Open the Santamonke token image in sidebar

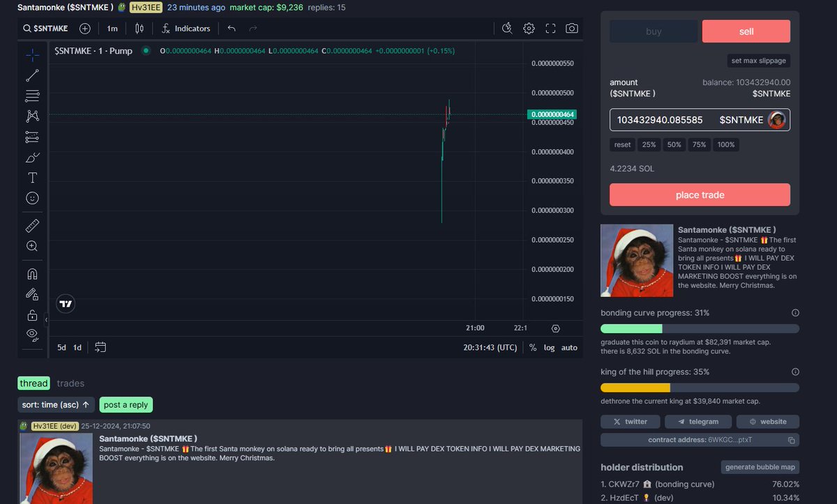tap(637, 261)
